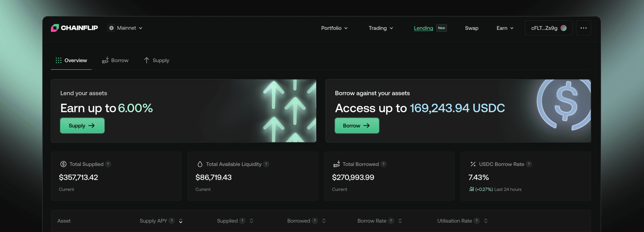The image size is (644, 232).
Task: Click the Total Supplied help icon
Action: (108, 164)
